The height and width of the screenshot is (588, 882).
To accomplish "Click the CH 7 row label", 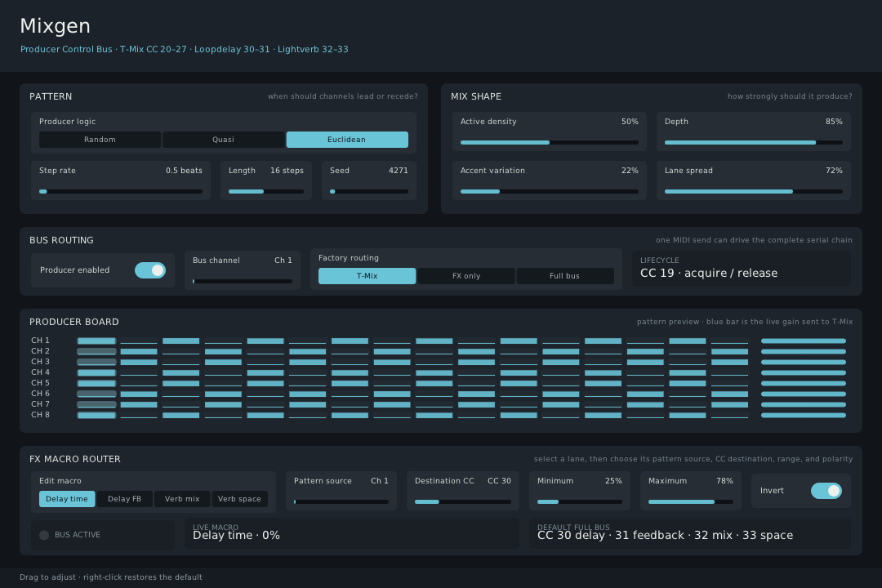I will [41, 404].
